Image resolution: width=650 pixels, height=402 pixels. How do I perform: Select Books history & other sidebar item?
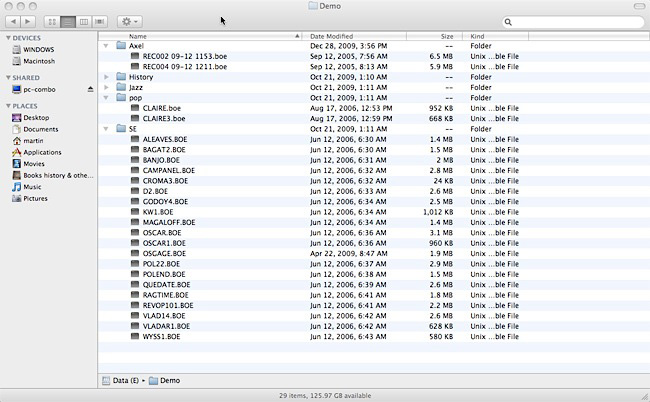50,175
